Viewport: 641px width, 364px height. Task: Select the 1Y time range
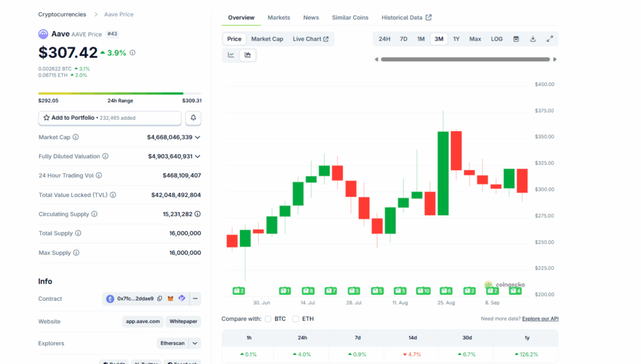pos(456,39)
